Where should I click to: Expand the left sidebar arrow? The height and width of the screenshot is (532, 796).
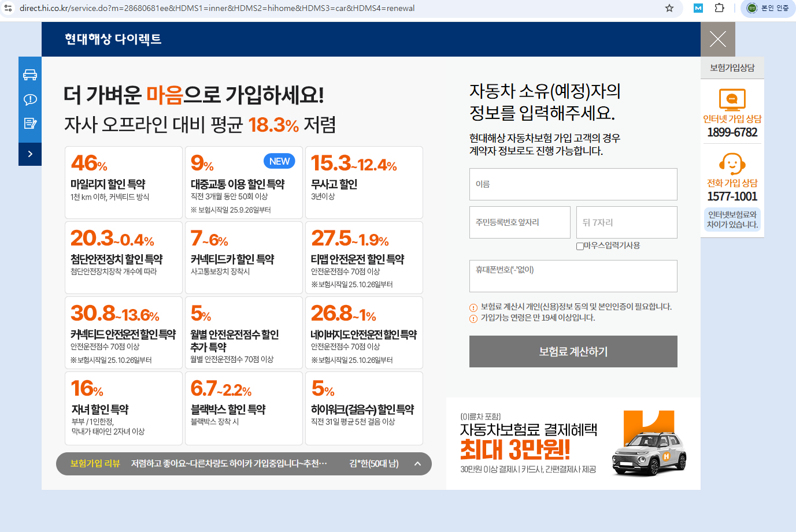pos(30,154)
